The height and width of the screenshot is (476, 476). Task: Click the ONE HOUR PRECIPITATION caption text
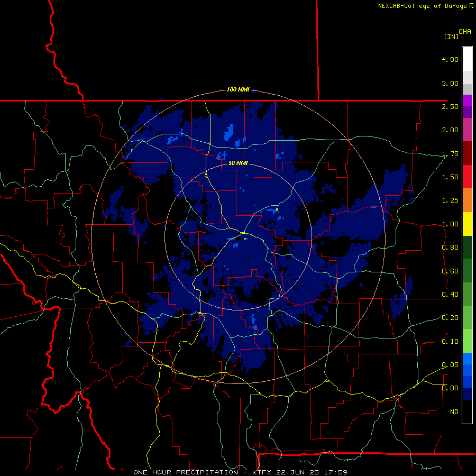coord(186,472)
